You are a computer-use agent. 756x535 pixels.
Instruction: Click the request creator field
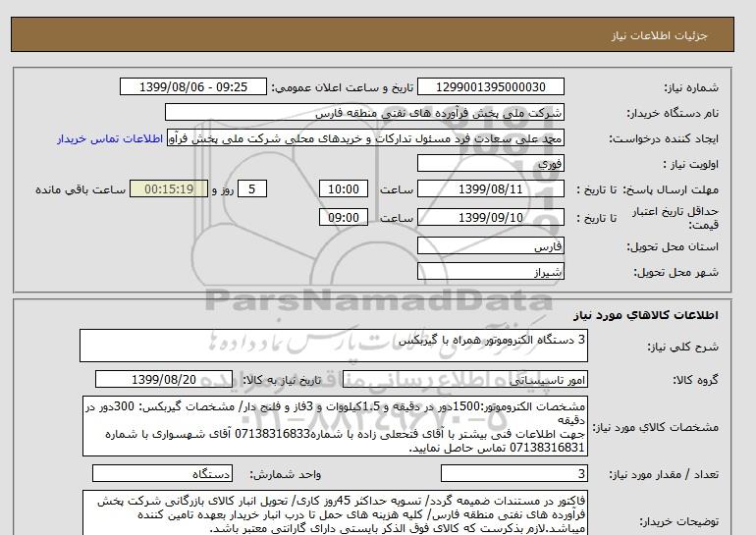pos(365,137)
